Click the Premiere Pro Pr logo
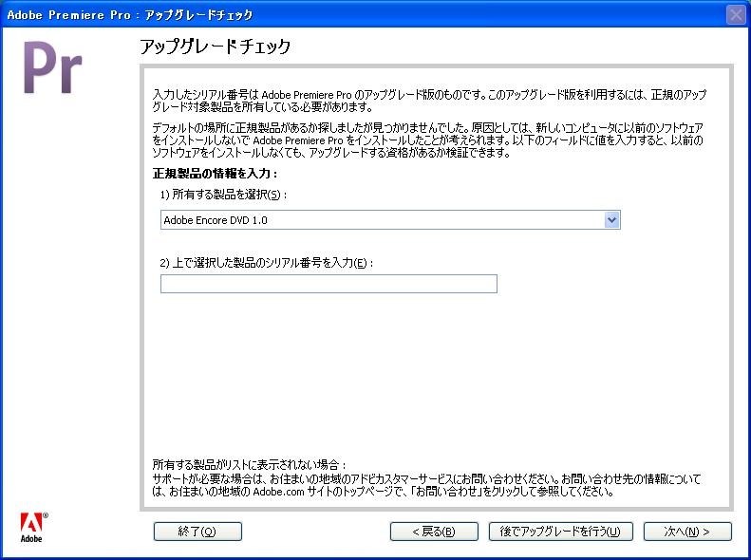This screenshot has height=560, width=751. click(x=52, y=67)
